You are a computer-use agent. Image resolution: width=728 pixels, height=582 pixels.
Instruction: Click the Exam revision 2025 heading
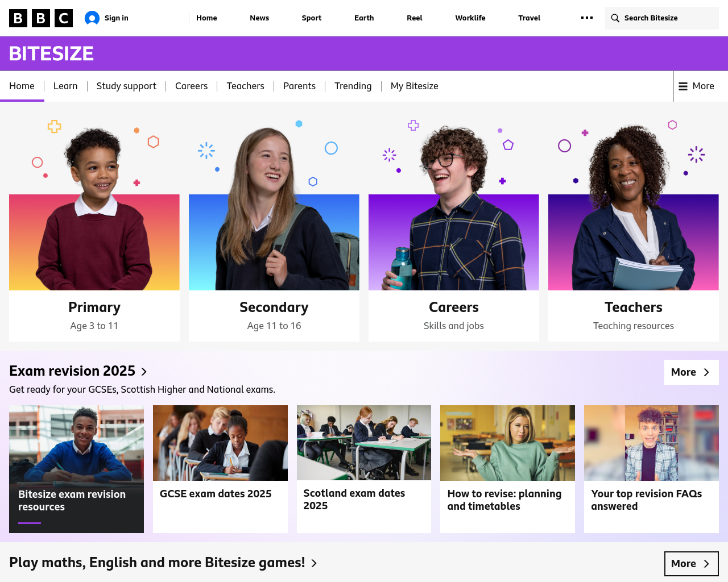(72, 371)
